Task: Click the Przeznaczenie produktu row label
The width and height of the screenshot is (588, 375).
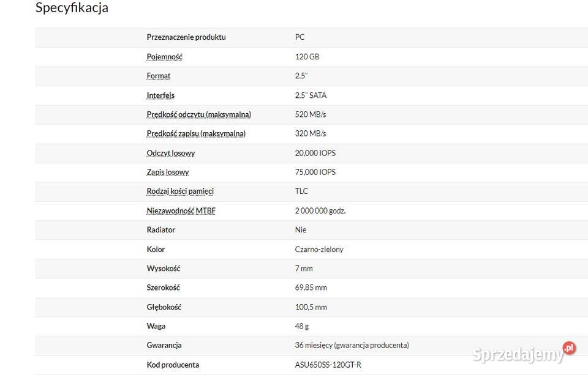Action: 186,37
